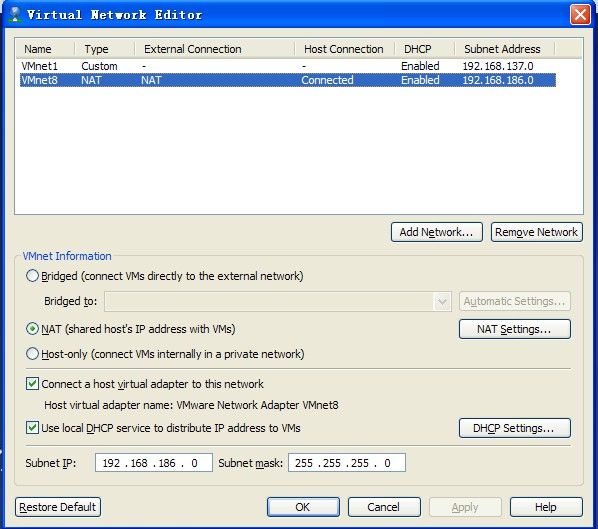This screenshot has width=598, height=529.
Task: Open DHCP Settings dialog
Action: pyautogui.click(x=514, y=428)
